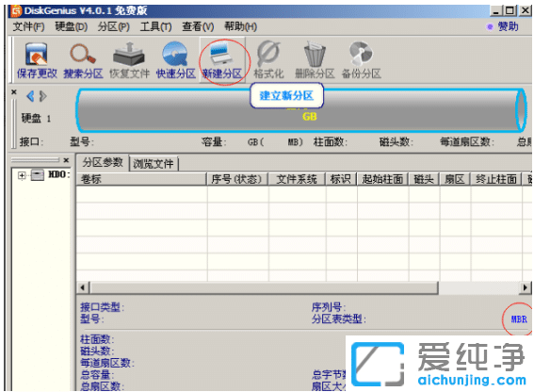The image size is (534, 392).
Task: Create a partition with 新建分区
Action: point(222,60)
